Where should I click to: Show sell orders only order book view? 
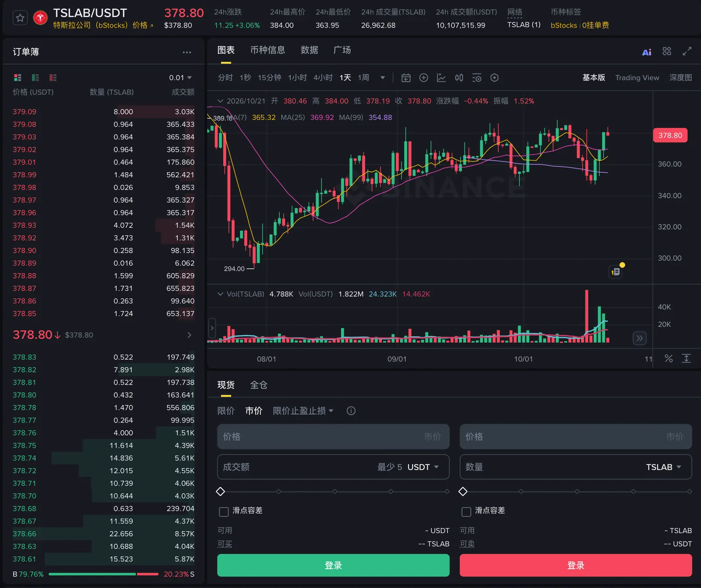coord(53,77)
